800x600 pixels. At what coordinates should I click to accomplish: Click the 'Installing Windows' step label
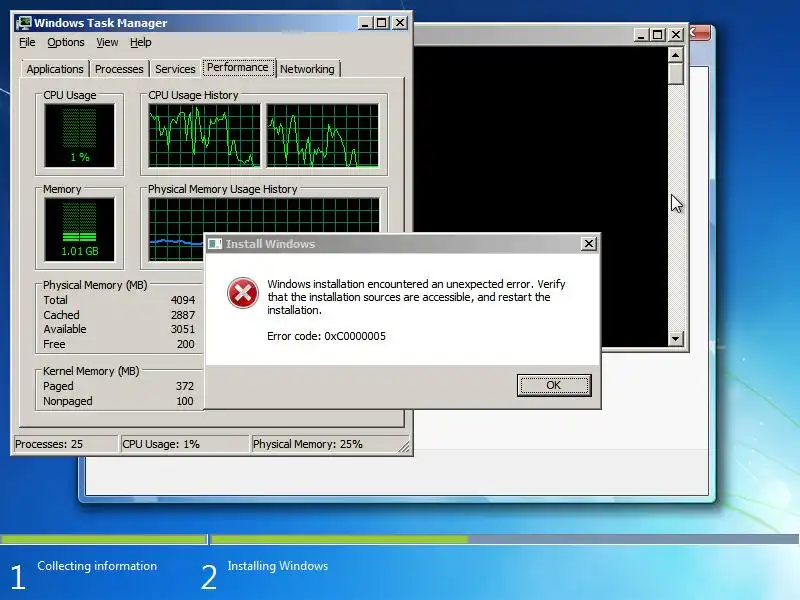coord(278,566)
